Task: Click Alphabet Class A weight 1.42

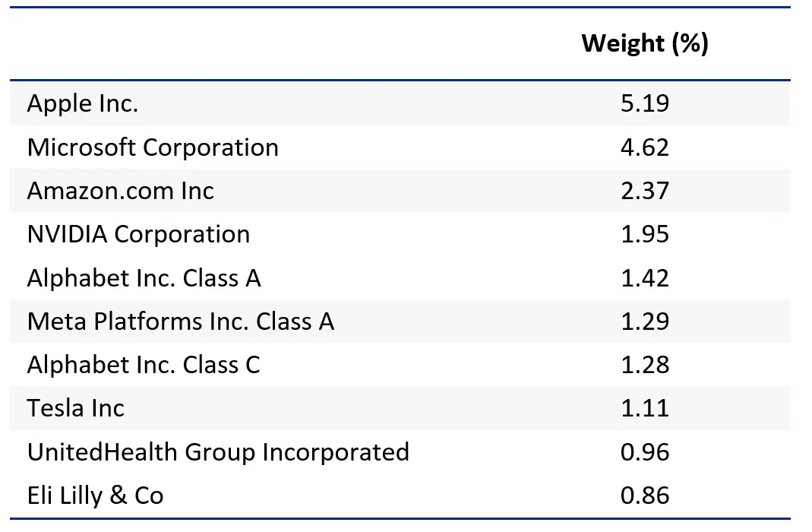Action: tap(645, 278)
